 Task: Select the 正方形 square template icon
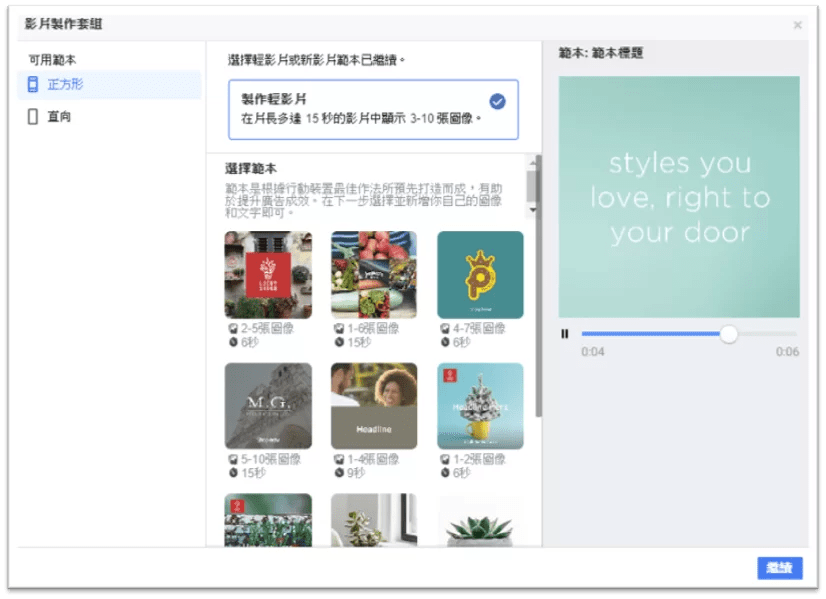coord(33,84)
